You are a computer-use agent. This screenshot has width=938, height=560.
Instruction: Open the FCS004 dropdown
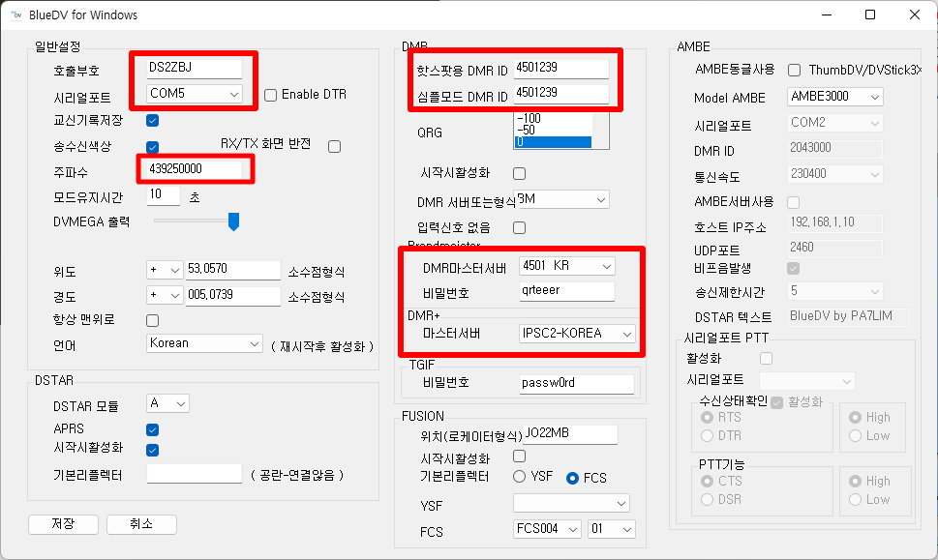[547, 529]
